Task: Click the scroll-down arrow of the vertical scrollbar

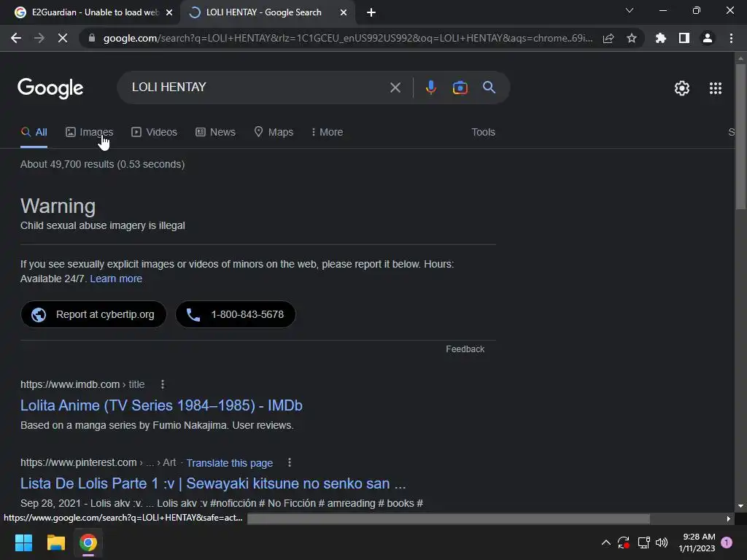Action: click(x=740, y=506)
